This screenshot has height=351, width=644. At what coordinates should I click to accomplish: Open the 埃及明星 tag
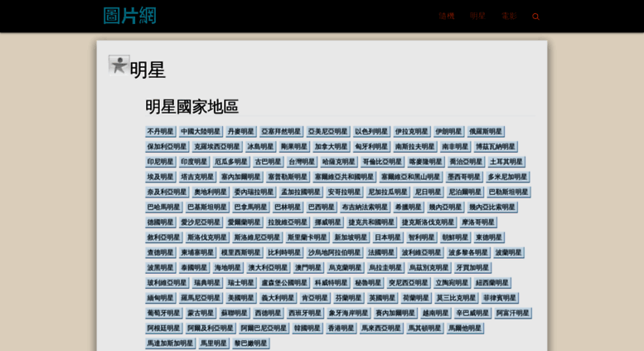tap(161, 177)
